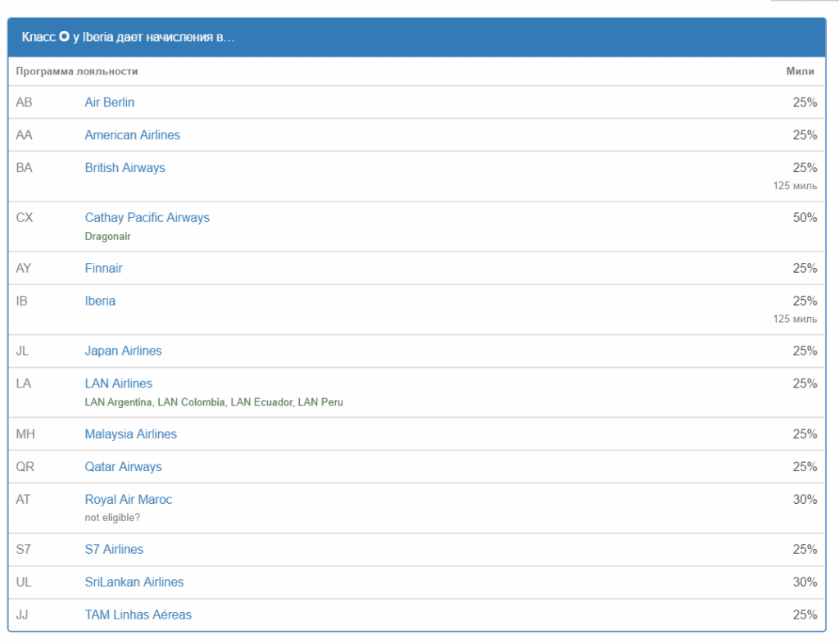Open the SriLankan Airlines link
The height and width of the screenshot is (644, 839).
point(134,582)
